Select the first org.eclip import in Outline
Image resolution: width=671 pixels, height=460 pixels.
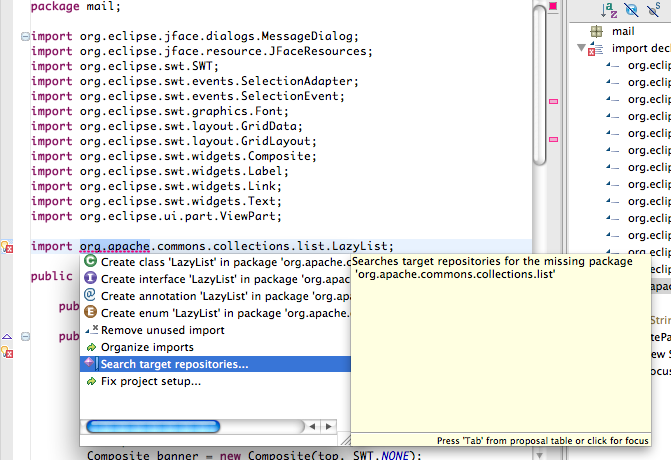(x=638, y=65)
